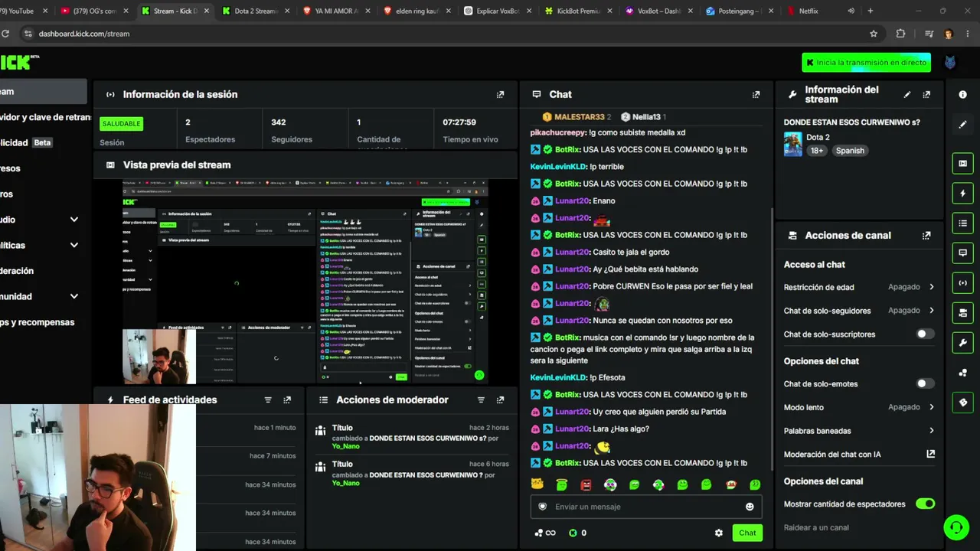
Task: Pop out Información del stream panel
Action: (926, 94)
